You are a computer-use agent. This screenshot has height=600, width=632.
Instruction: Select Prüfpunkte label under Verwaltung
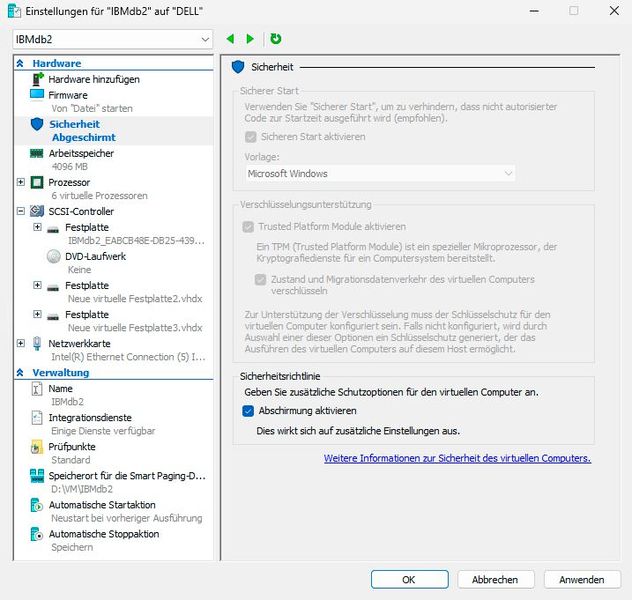72,446
